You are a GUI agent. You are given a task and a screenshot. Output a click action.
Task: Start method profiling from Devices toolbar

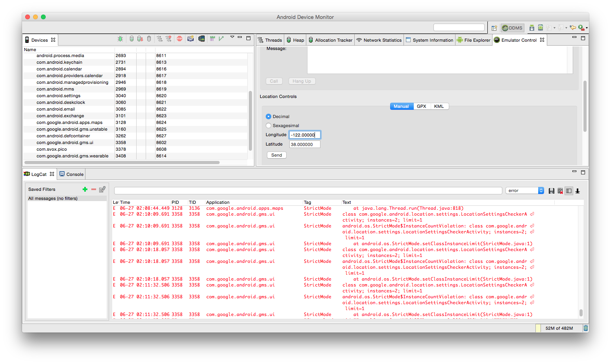[168, 39]
